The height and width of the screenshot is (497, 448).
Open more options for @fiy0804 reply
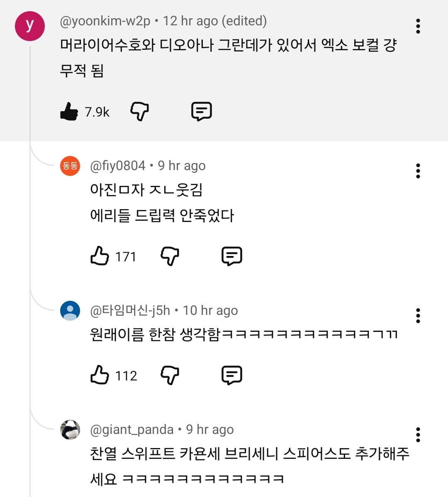(x=418, y=171)
